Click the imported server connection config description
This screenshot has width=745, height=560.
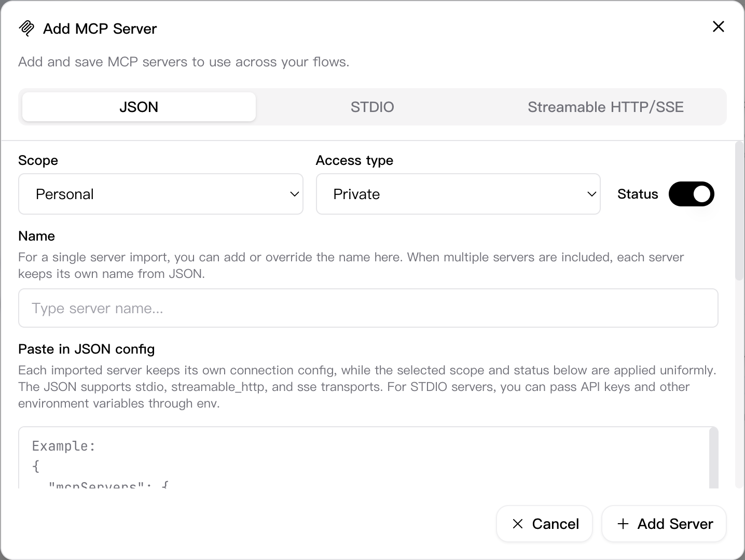(x=367, y=387)
